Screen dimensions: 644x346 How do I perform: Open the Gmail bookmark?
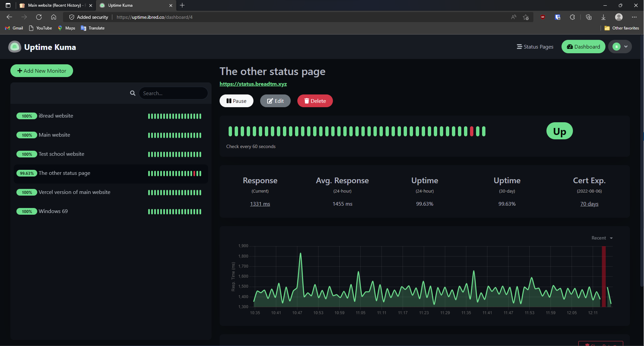[14, 28]
